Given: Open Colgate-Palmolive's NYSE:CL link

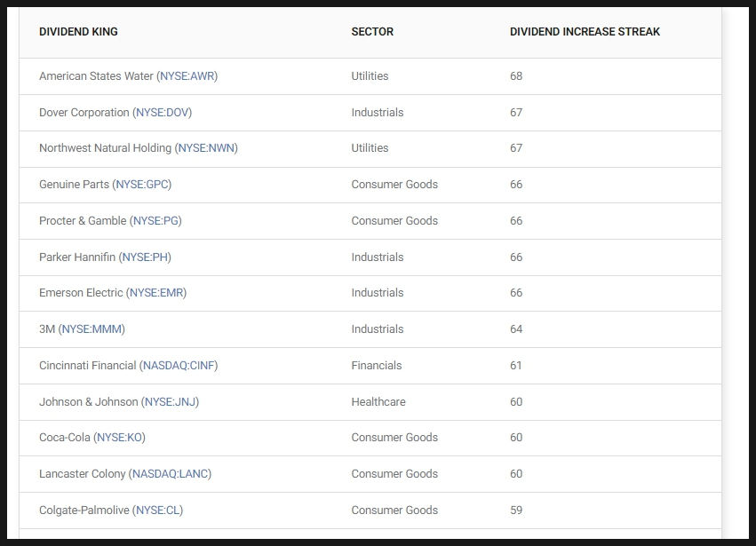Looking at the screenshot, I should click(157, 510).
